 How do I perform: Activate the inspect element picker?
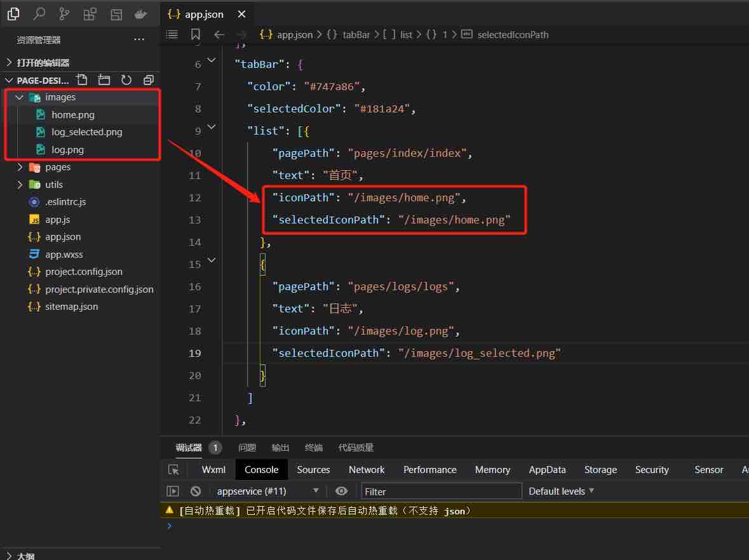point(173,470)
